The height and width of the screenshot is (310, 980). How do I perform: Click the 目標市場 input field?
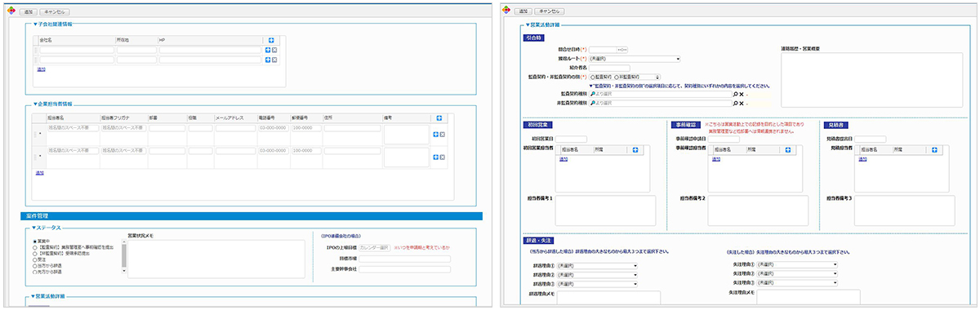(x=405, y=259)
